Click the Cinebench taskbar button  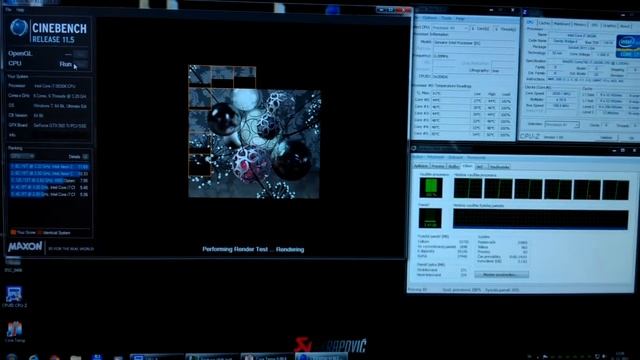[x=321, y=357]
